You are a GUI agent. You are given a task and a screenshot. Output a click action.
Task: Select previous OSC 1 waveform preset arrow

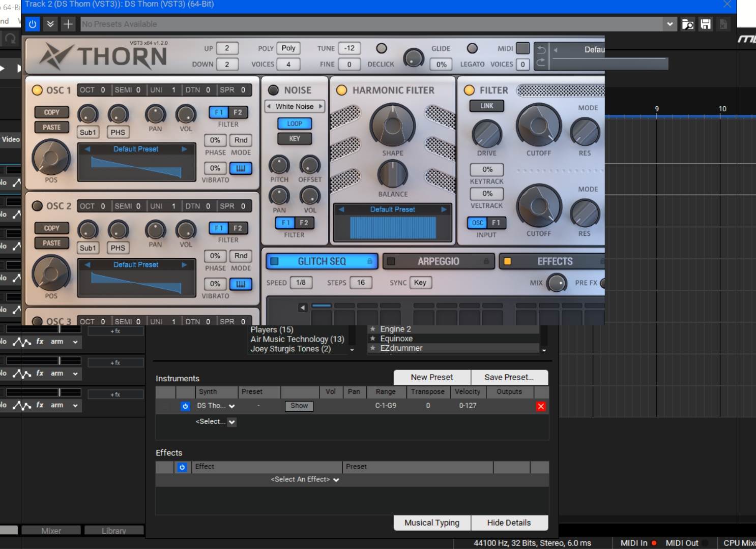[88, 149]
